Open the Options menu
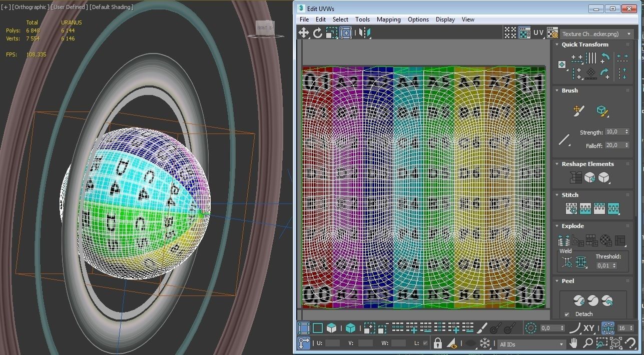644x355 pixels. pyautogui.click(x=418, y=19)
